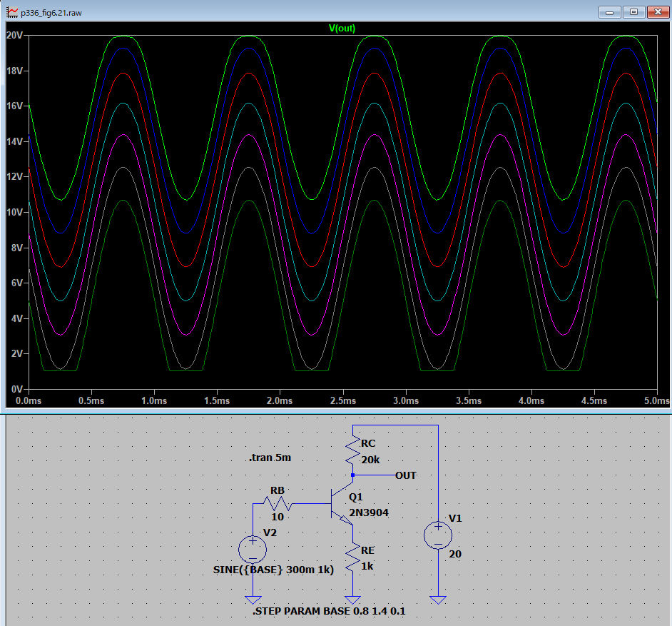Select the V2 sine source symbol
672x626 pixels.
pos(252,550)
